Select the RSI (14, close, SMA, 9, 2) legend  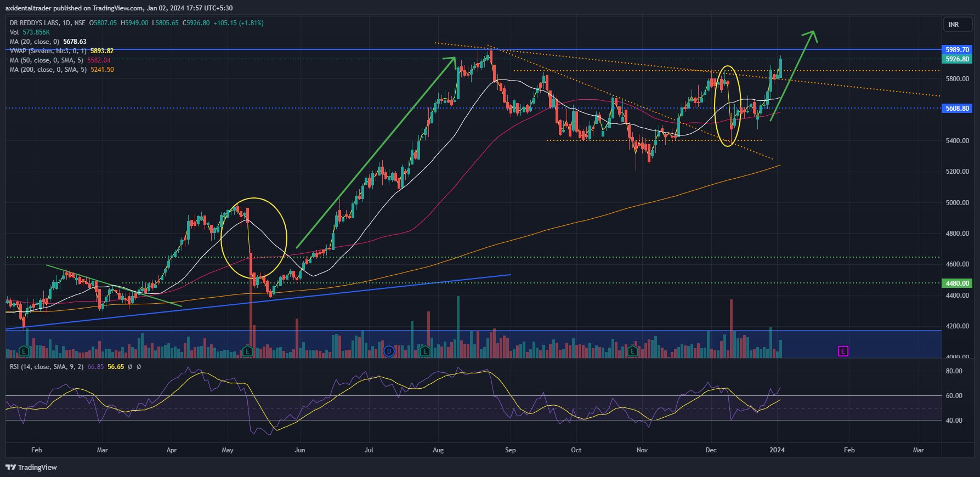coord(47,367)
